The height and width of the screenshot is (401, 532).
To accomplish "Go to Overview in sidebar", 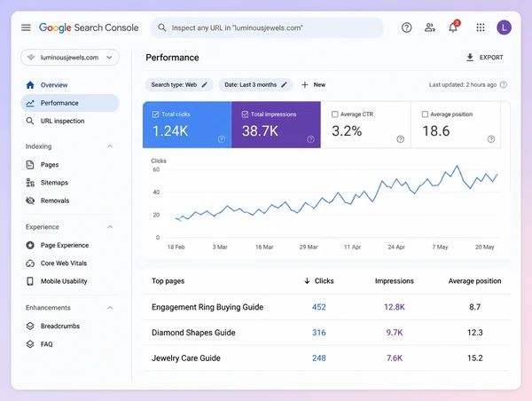I will tap(70, 85).
